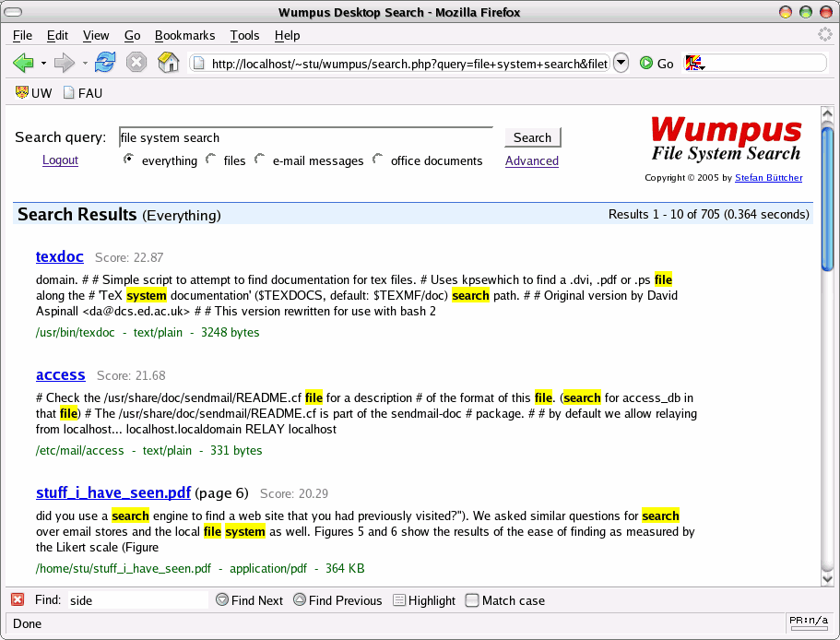Open the Forward button history dropdown arrow

tap(85, 64)
